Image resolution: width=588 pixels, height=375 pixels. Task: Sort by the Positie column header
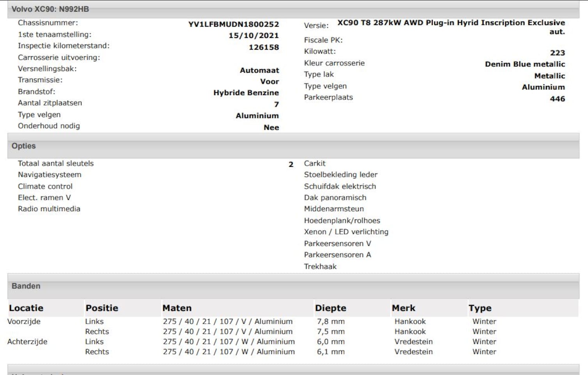(102, 308)
